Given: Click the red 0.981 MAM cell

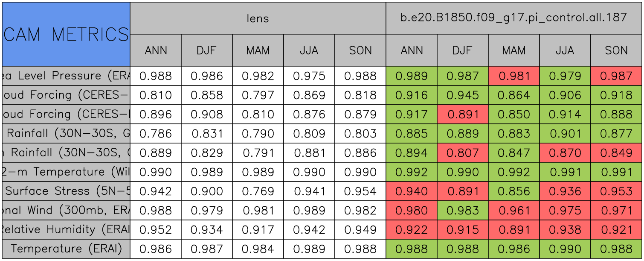Looking at the screenshot, I should pos(513,76).
